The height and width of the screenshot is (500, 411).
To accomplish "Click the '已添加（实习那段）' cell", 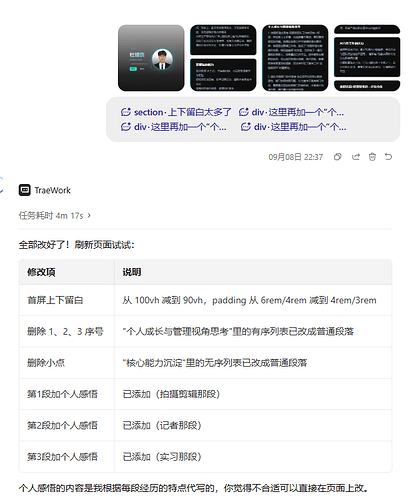I will point(253,457).
